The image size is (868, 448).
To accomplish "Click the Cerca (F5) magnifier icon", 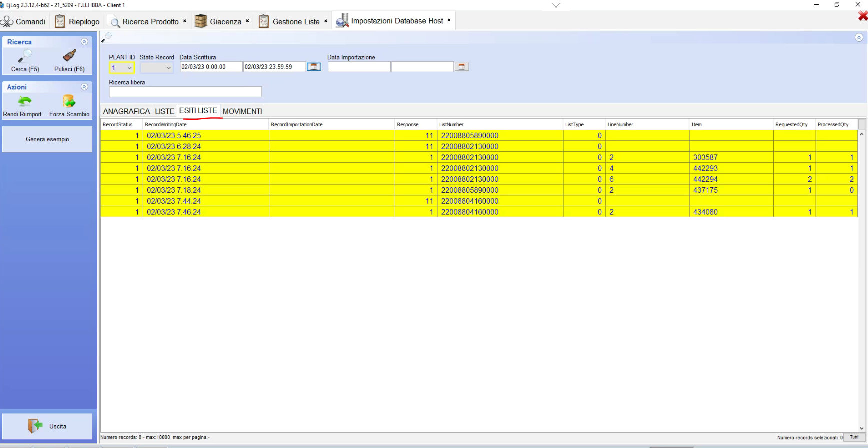I will coord(25,56).
